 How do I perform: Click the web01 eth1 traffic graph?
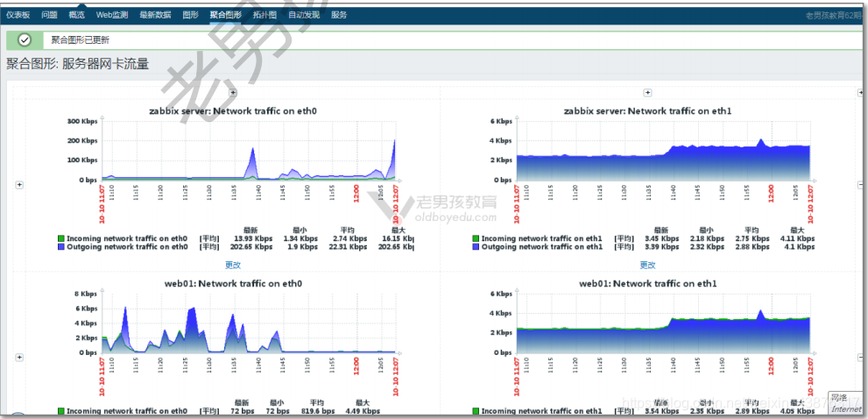click(x=664, y=323)
